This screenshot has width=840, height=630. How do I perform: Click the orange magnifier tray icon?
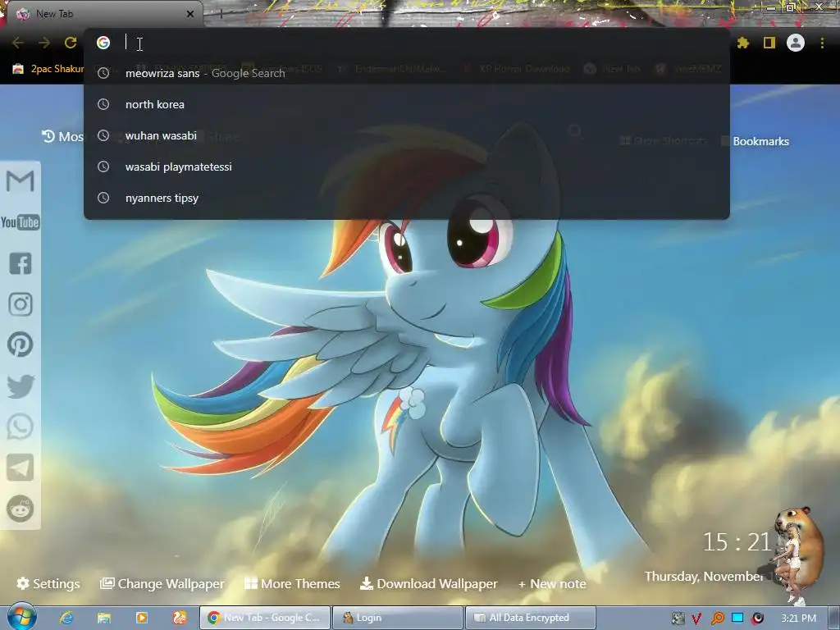click(717, 619)
